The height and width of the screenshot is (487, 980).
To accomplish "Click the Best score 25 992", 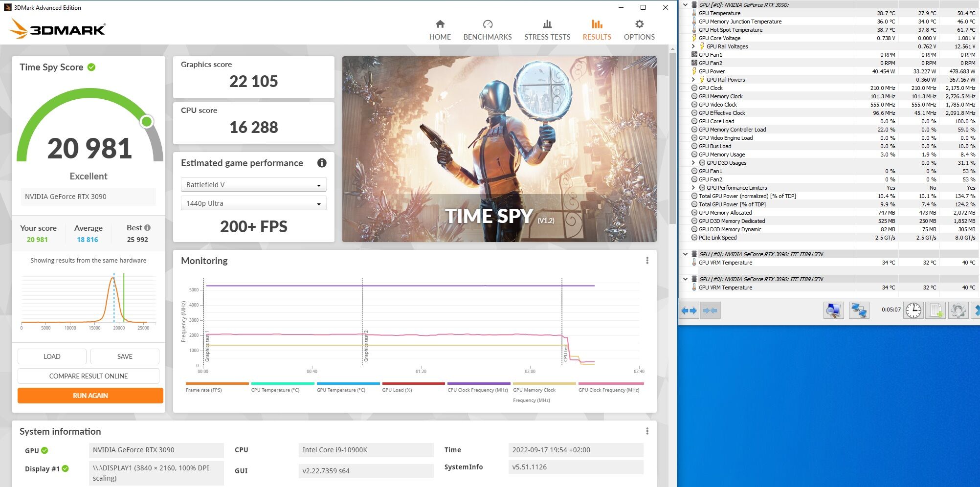I will click(x=137, y=240).
